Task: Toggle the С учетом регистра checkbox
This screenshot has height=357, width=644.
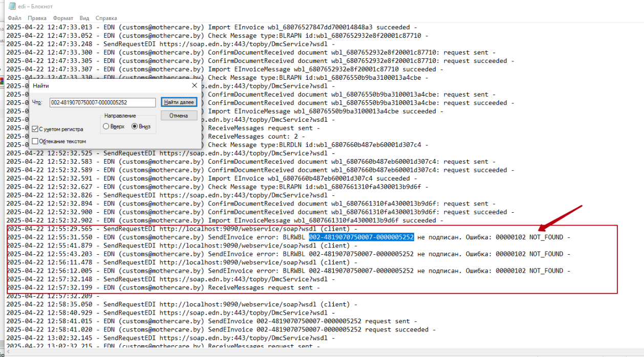Action: 35,129
